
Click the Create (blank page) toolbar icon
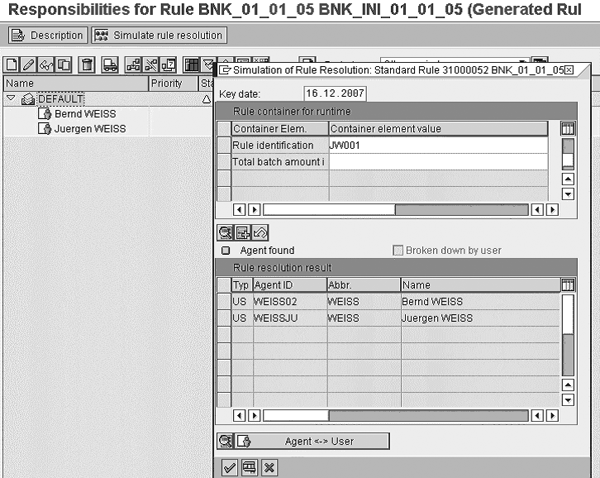pyautogui.click(x=11, y=65)
